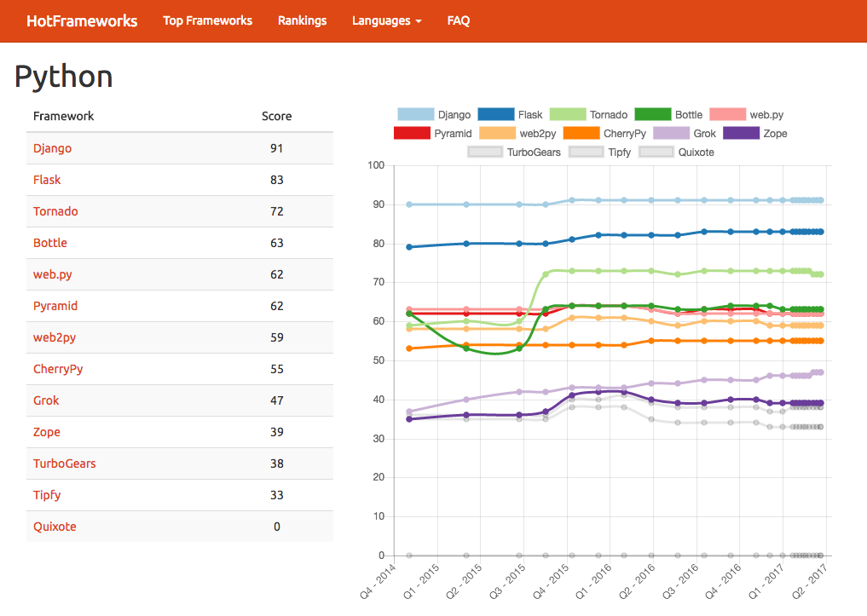Open the Rankings page

click(x=302, y=20)
